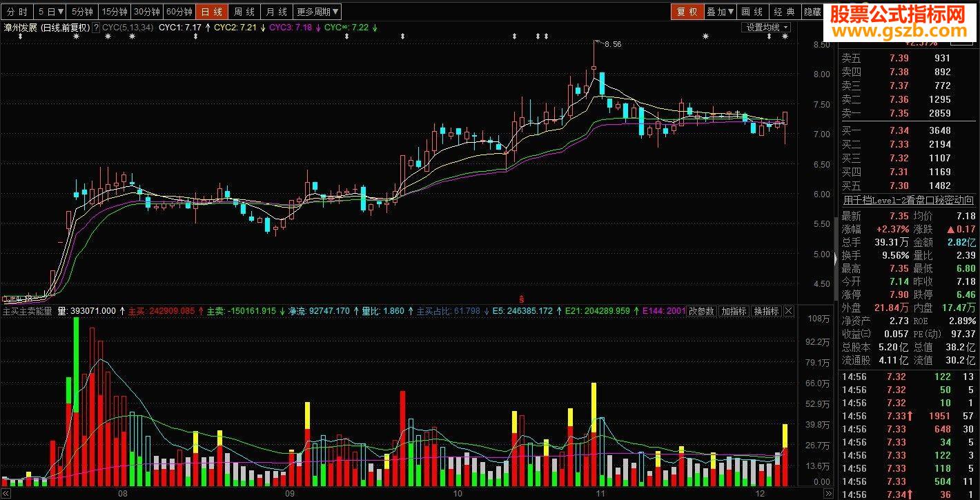This screenshot has height=500, width=980.
Task: Click the 买一 7.34 bid row
Action: pos(908,130)
